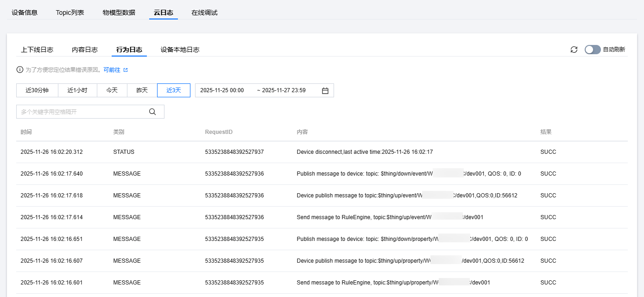The height and width of the screenshot is (297, 644).
Task: Click the calendar icon in date range
Action: [325, 91]
